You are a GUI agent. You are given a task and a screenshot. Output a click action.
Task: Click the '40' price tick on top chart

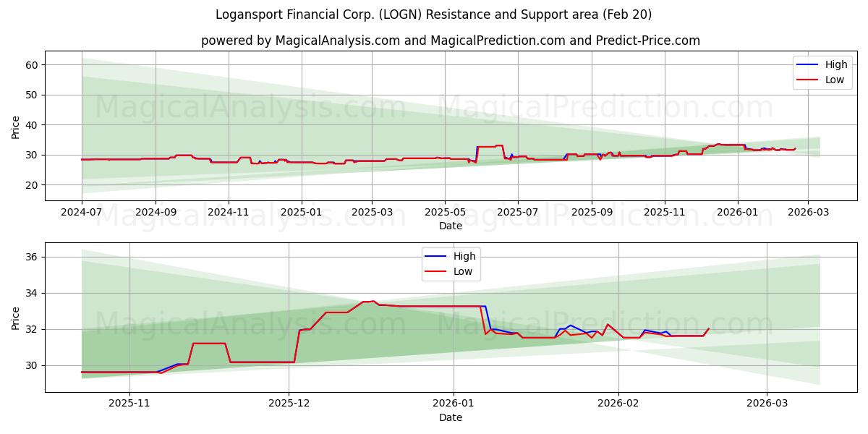(x=33, y=125)
